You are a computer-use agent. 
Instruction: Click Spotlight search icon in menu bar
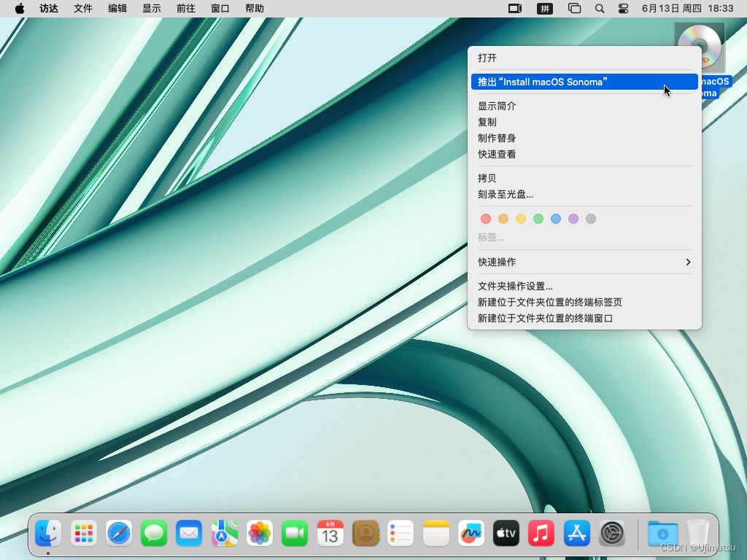[600, 9]
